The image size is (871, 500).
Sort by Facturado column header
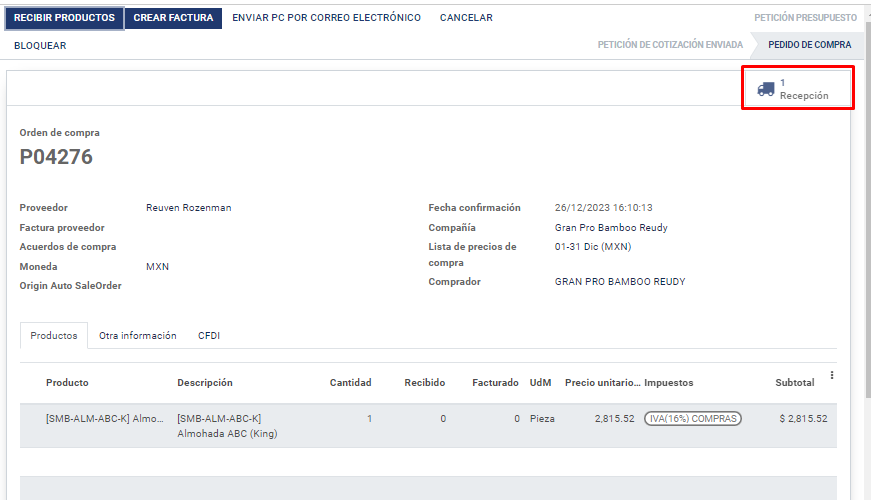pos(495,383)
